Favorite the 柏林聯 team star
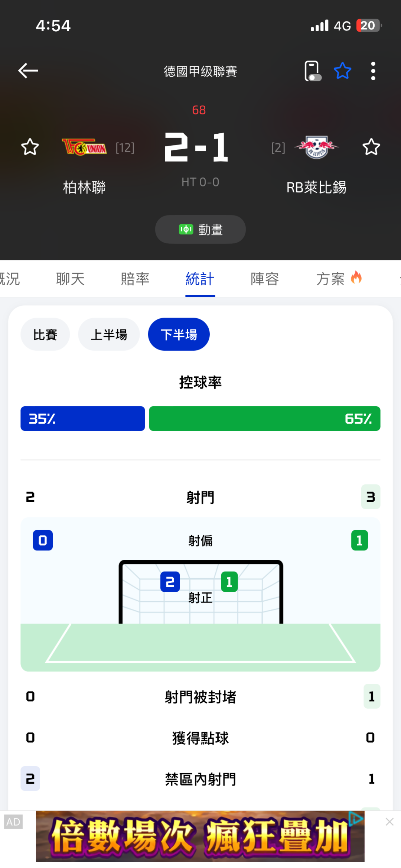This screenshot has height=868, width=401. tap(30, 147)
